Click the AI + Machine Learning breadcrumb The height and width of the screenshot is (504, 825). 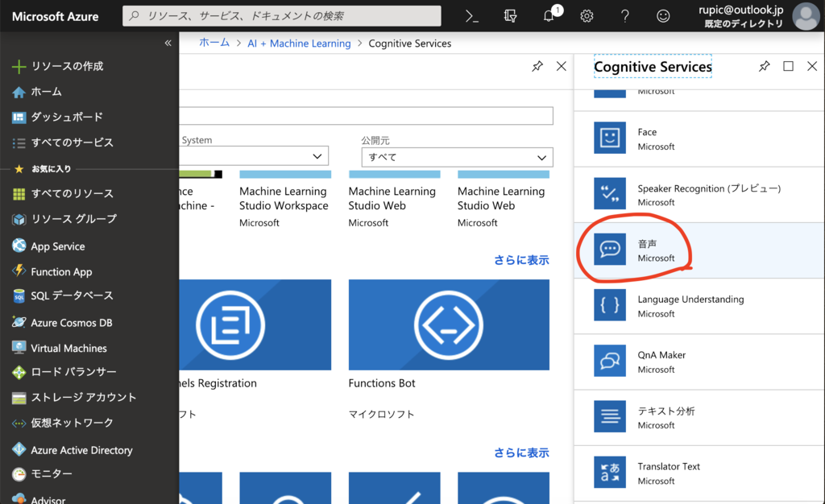coord(299,43)
